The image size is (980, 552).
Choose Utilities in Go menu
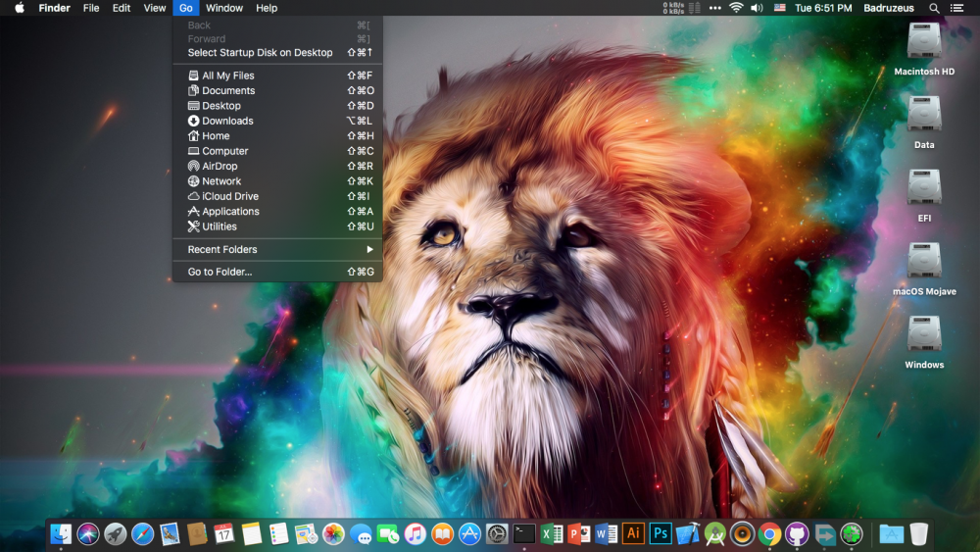point(277,226)
